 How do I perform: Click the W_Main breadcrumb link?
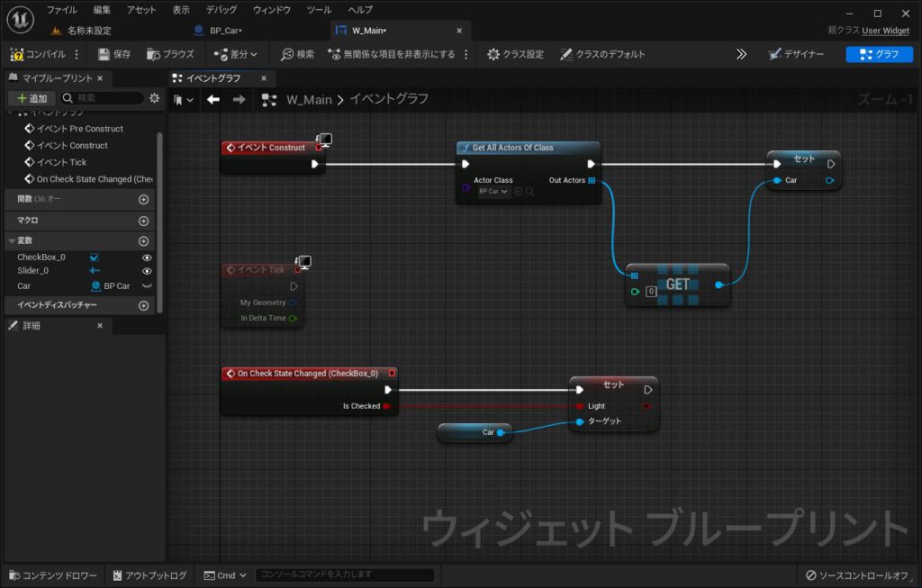[x=309, y=100]
